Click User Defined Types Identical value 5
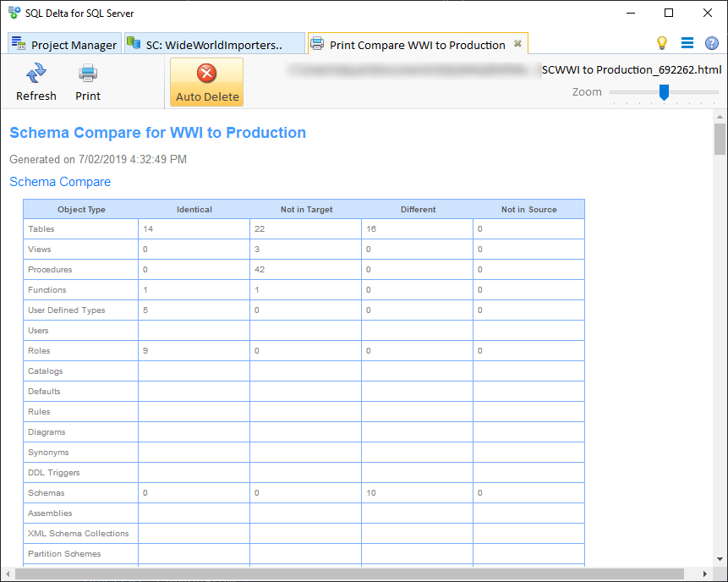This screenshot has width=728, height=582. tap(145, 310)
